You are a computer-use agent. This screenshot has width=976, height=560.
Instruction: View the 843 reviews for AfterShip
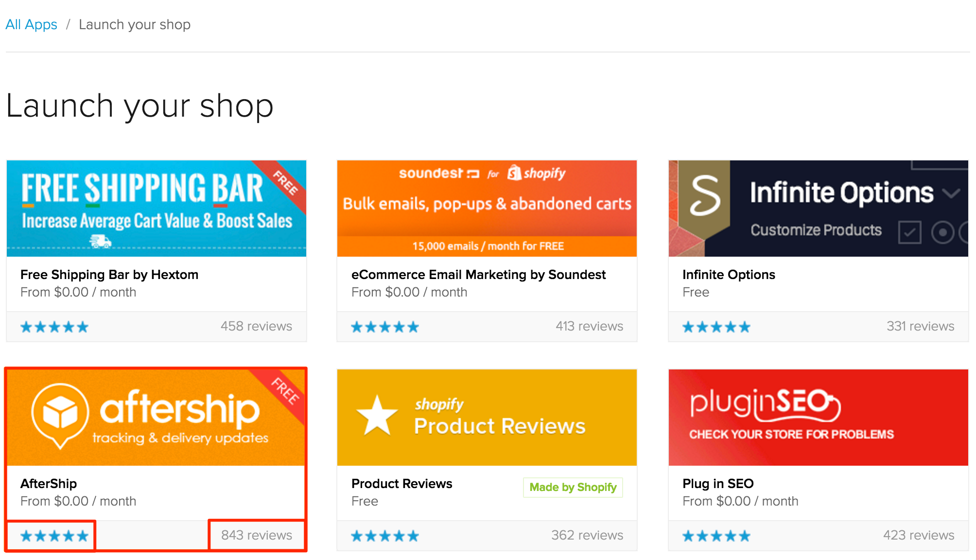(x=256, y=535)
